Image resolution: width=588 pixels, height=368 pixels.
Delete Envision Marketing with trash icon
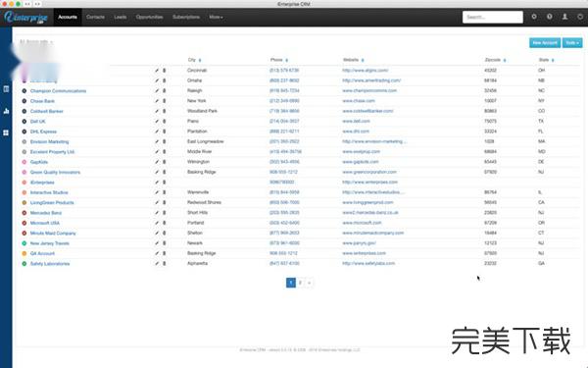pyautogui.click(x=164, y=141)
